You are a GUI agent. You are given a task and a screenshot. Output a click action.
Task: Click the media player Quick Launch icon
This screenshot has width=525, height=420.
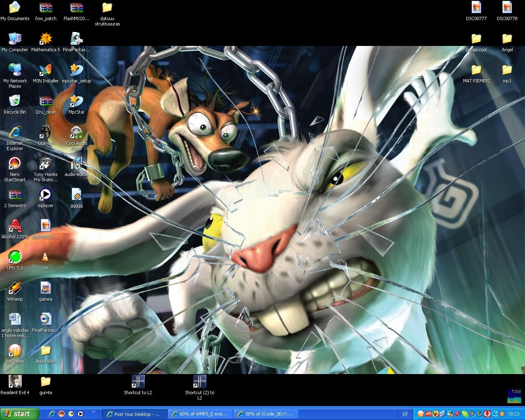coord(80,414)
